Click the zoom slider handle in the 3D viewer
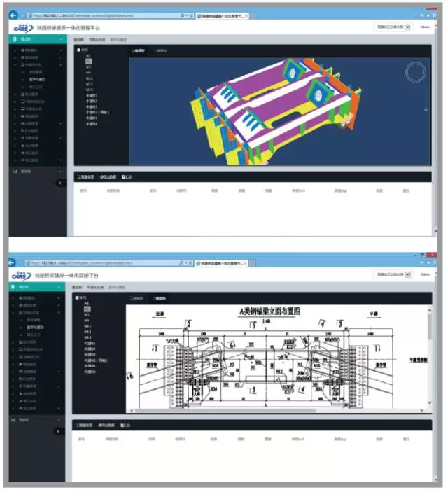 (x=426, y=109)
